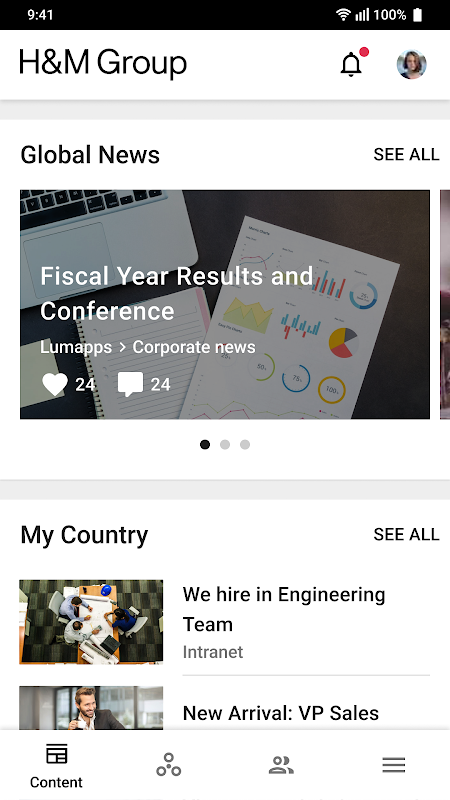Tap the user profile avatar
Viewport: 450px width, 800px height.
click(x=412, y=65)
